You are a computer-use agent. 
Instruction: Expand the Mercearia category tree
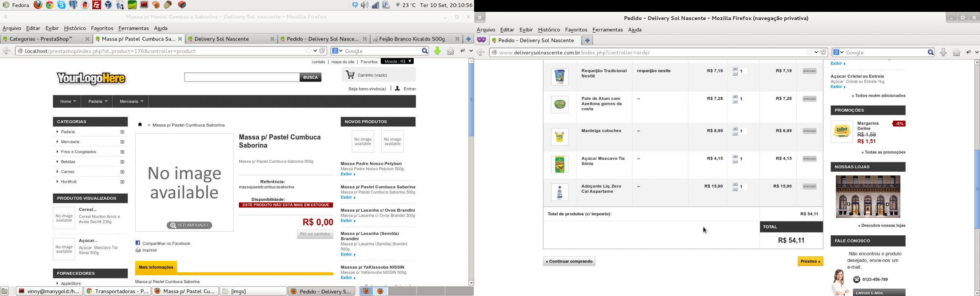pos(122,142)
